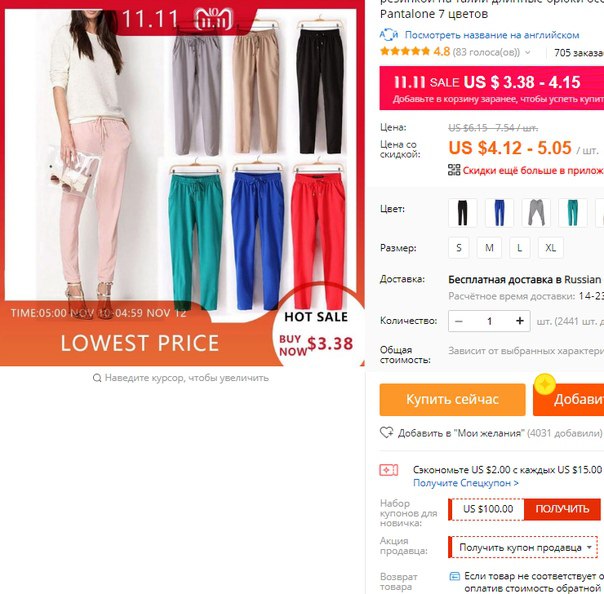Click the red coupon ticket icon
This screenshot has height=594, width=604.
coord(389,470)
